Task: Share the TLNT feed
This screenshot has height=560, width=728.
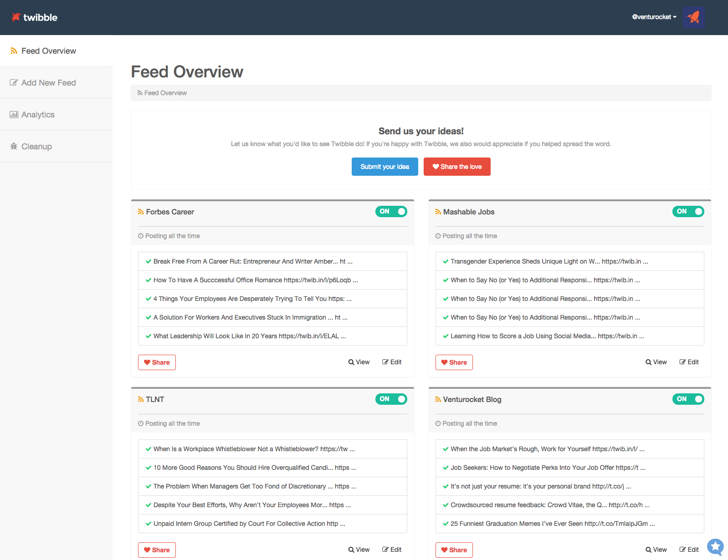Action: pos(157,550)
